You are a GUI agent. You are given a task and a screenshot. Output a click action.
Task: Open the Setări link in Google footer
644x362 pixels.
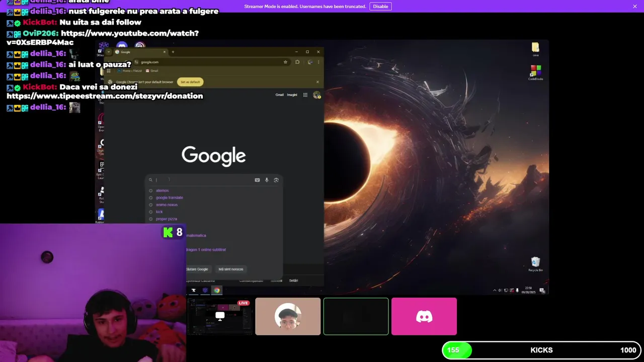(293, 281)
